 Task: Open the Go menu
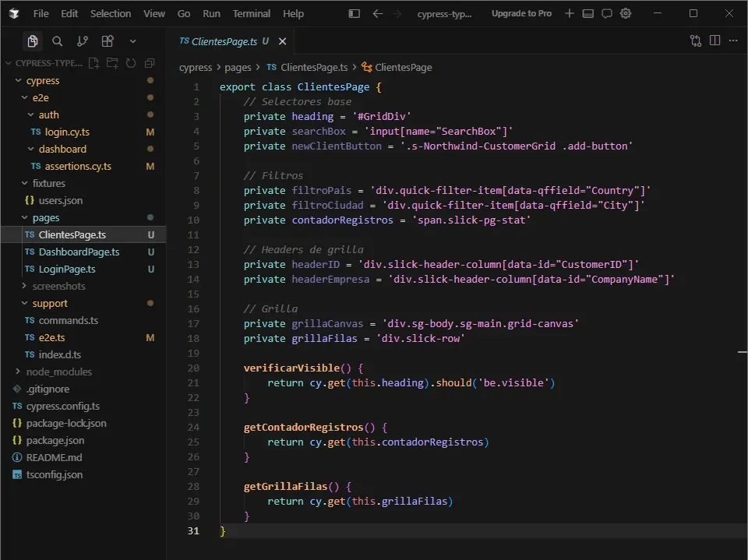point(184,13)
